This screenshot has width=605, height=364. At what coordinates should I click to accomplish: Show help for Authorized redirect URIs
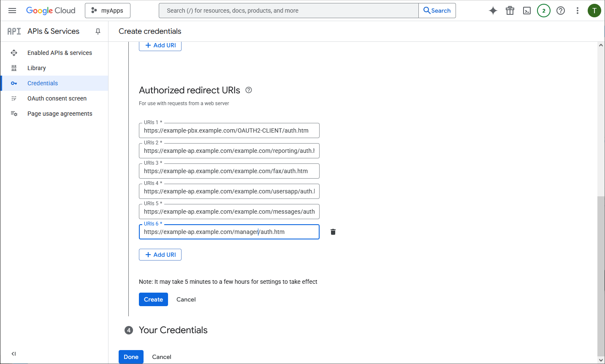(249, 90)
